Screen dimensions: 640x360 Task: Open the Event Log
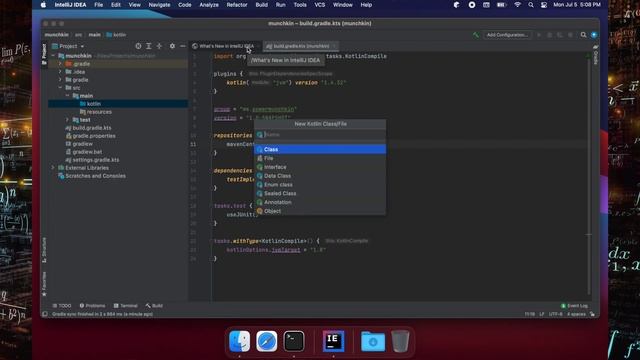click(x=574, y=306)
